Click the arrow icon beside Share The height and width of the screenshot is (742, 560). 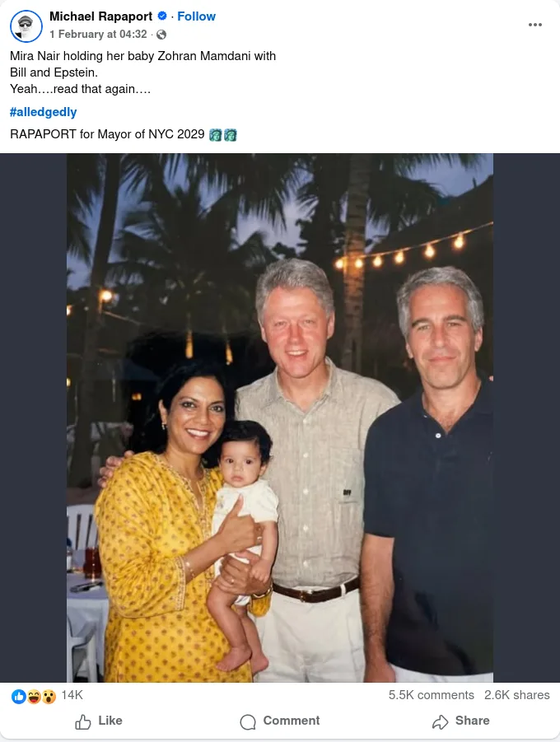(x=440, y=721)
